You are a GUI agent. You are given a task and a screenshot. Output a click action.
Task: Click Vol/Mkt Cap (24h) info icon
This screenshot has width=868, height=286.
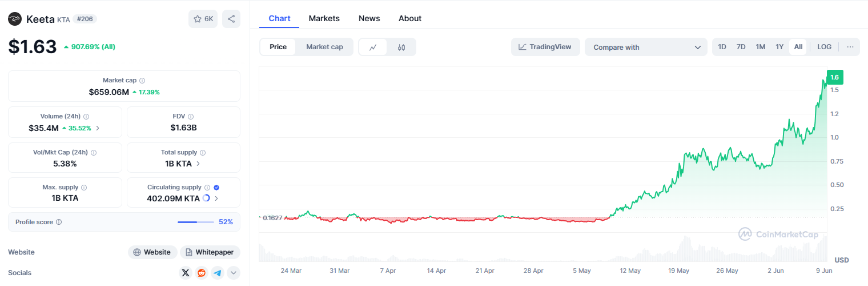(x=94, y=153)
